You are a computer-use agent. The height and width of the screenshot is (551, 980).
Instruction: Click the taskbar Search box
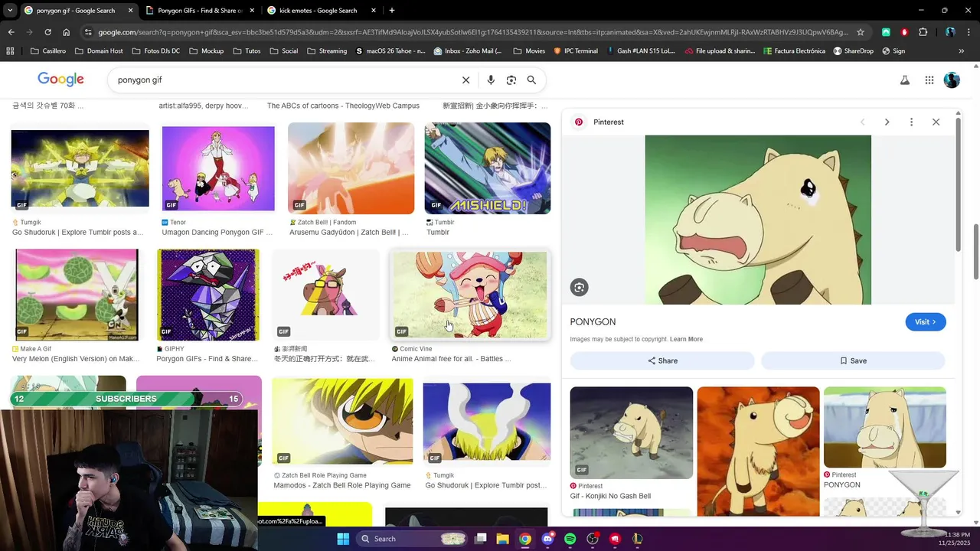[x=412, y=539]
